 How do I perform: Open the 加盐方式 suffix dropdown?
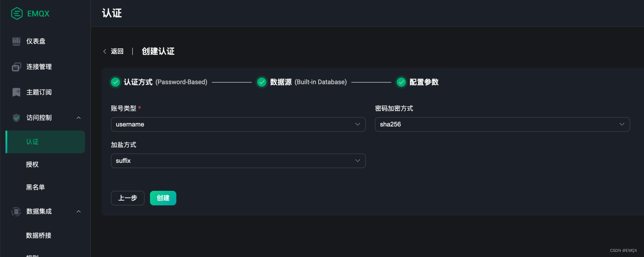[238, 161]
